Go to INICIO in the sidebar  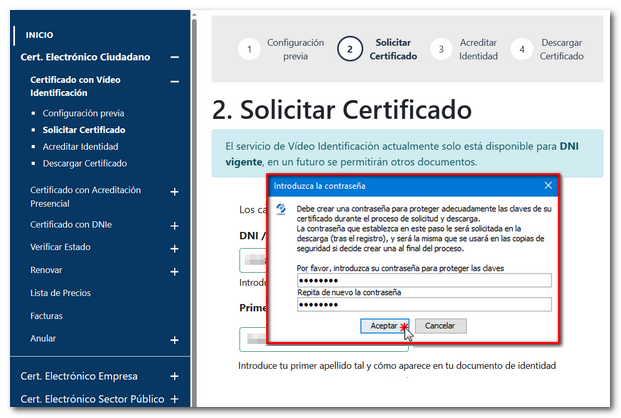39,35
